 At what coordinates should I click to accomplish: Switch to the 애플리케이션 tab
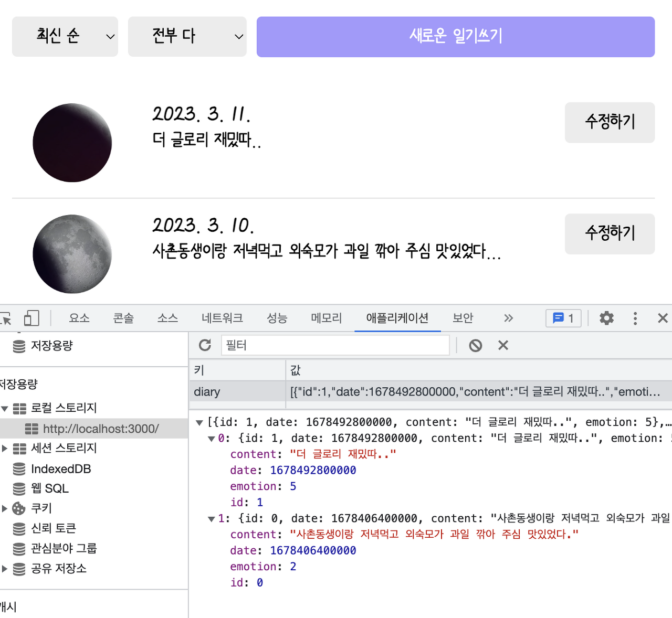[x=397, y=318]
